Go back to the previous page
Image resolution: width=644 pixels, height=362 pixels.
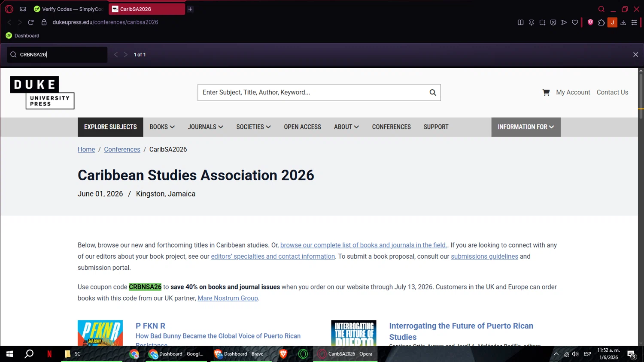click(9, 22)
